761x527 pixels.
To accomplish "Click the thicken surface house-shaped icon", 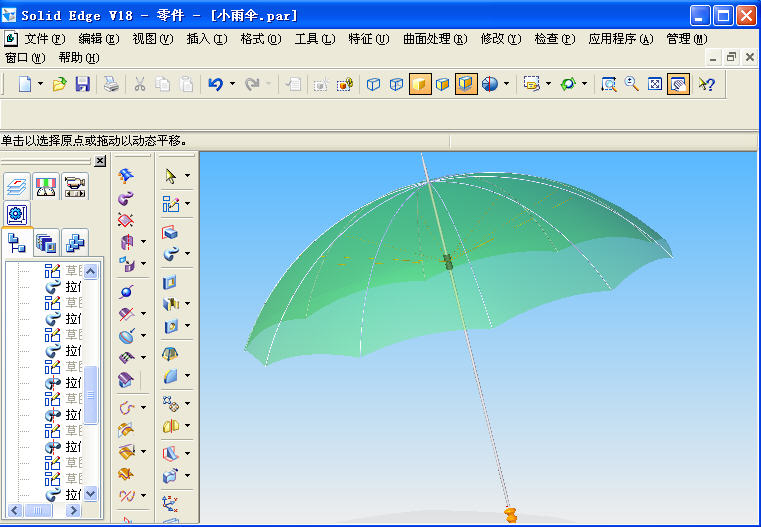I will [126, 380].
